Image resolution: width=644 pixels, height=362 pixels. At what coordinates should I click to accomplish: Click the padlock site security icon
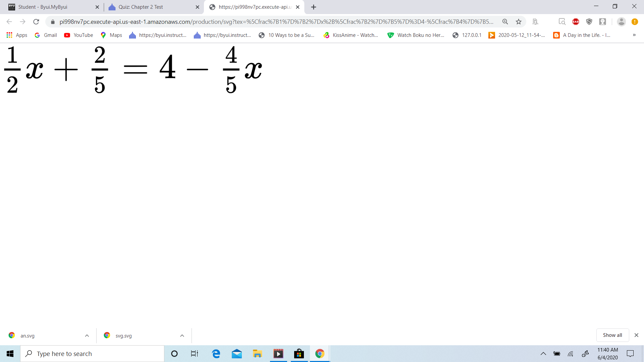tap(52, 21)
